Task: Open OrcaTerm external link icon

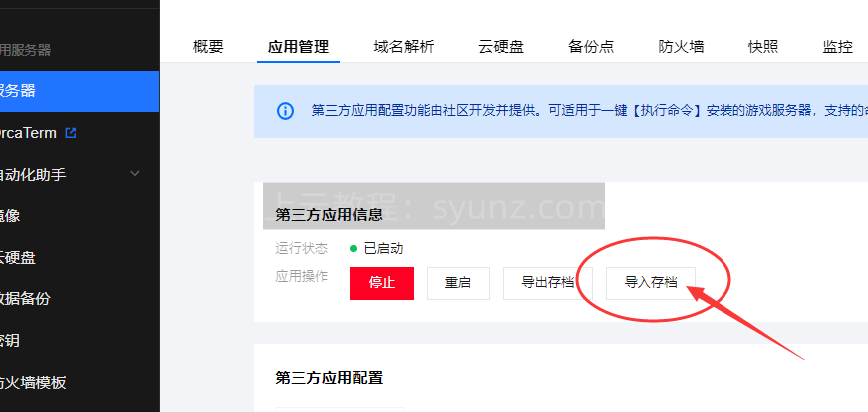Action: point(71,133)
